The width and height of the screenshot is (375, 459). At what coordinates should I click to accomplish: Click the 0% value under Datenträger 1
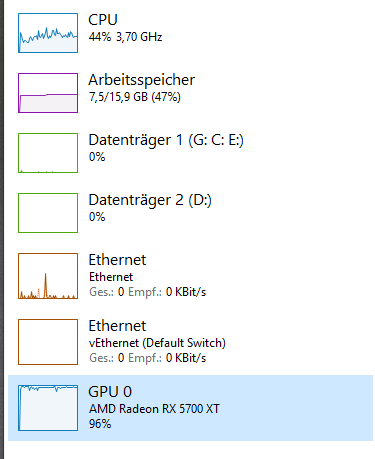pyautogui.click(x=97, y=157)
